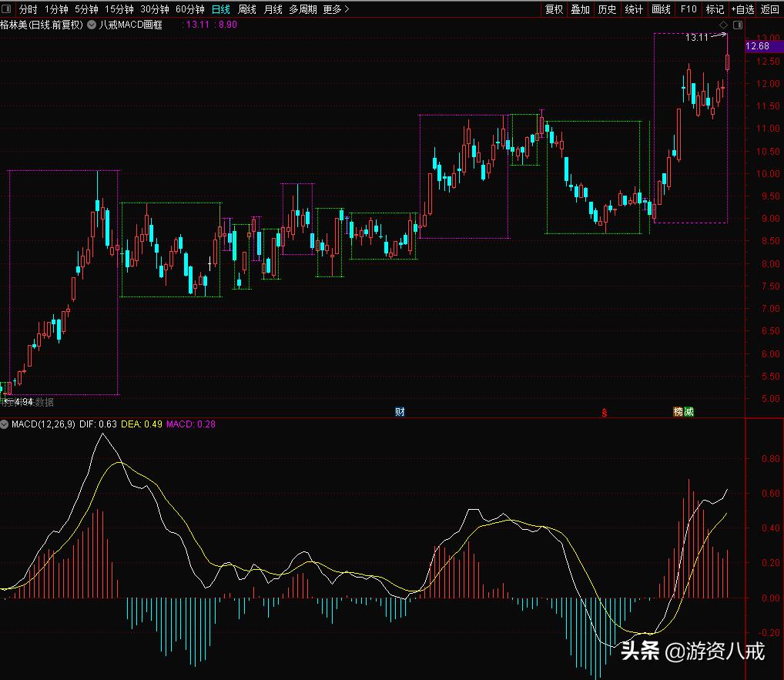Switch to the 分时 intraday tab
This screenshot has height=680, width=784.
point(28,10)
